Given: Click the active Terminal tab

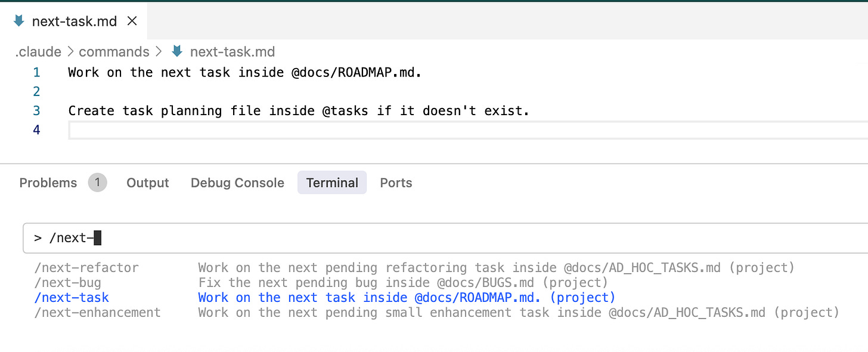Looking at the screenshot, I should 332,183.
